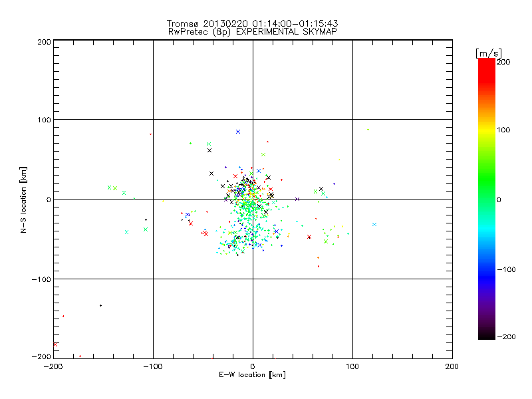Select the subtitle RwPretec (8p) EXPERIMENTAL SKYMAP
This screenshot has height=399, width=532.
[x=253, y=32]
